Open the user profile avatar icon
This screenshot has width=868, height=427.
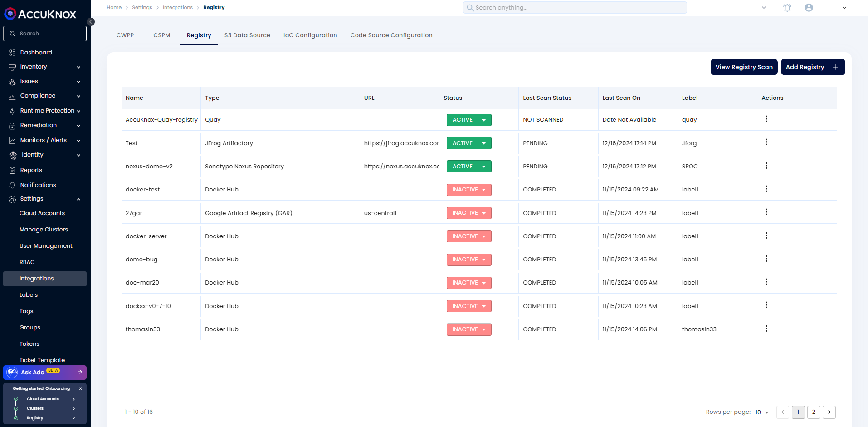(x=809, y=8)
